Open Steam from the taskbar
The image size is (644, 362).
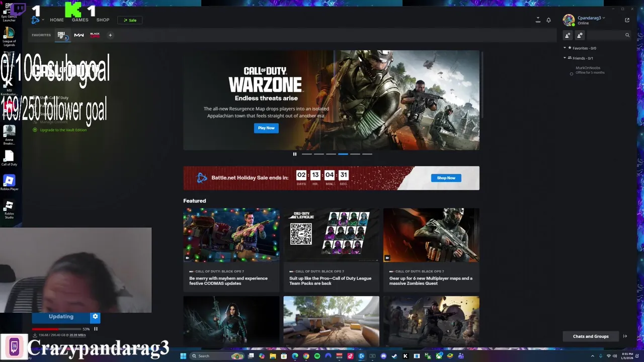(394, 356)
